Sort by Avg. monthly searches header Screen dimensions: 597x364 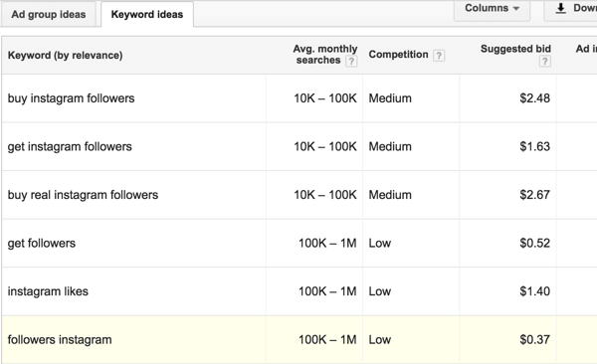point(324,55)
